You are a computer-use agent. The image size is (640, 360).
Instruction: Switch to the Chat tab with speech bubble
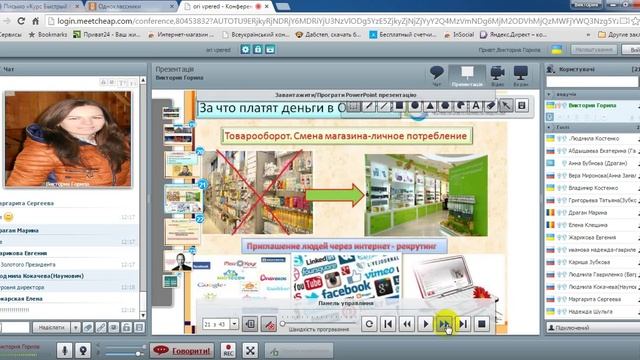(x=437, y=76)
